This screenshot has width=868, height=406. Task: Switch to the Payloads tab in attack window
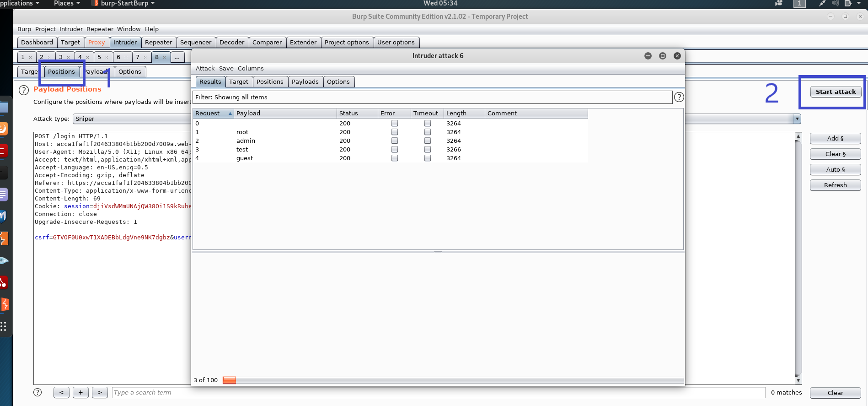(305, 81)
